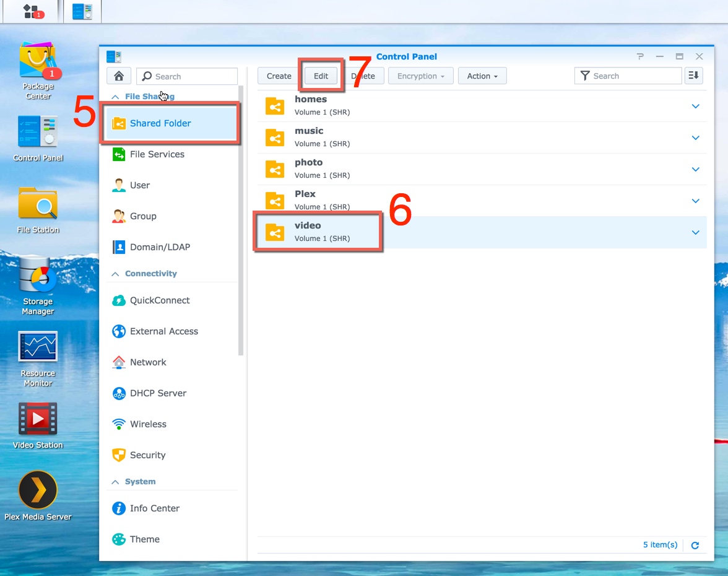Click the refresh icon beside item count
728x576 pixels.
click(695, 545)
